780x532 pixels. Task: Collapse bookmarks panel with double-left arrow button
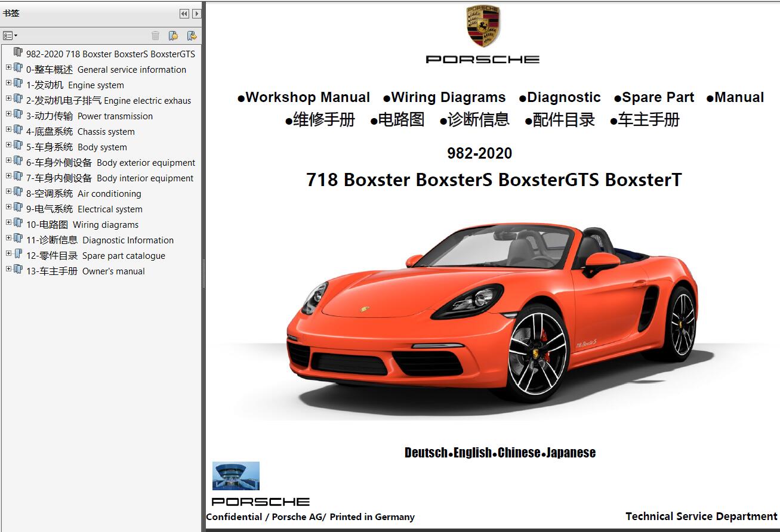coord(184,14)
